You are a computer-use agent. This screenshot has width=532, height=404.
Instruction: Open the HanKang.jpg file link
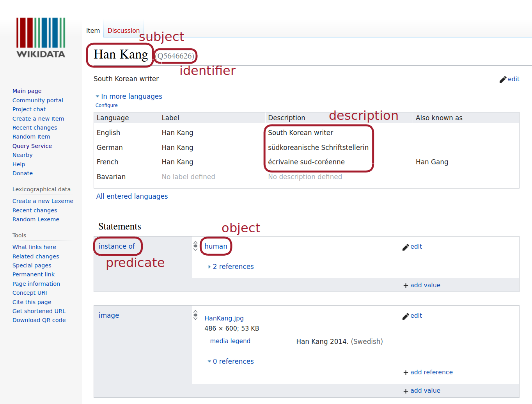(224, 318)
